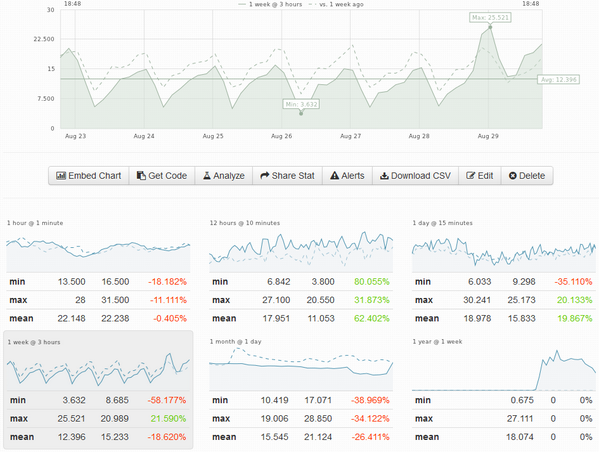
Task: Click the -18.182% min change value
Action: (x=168, y=282)
